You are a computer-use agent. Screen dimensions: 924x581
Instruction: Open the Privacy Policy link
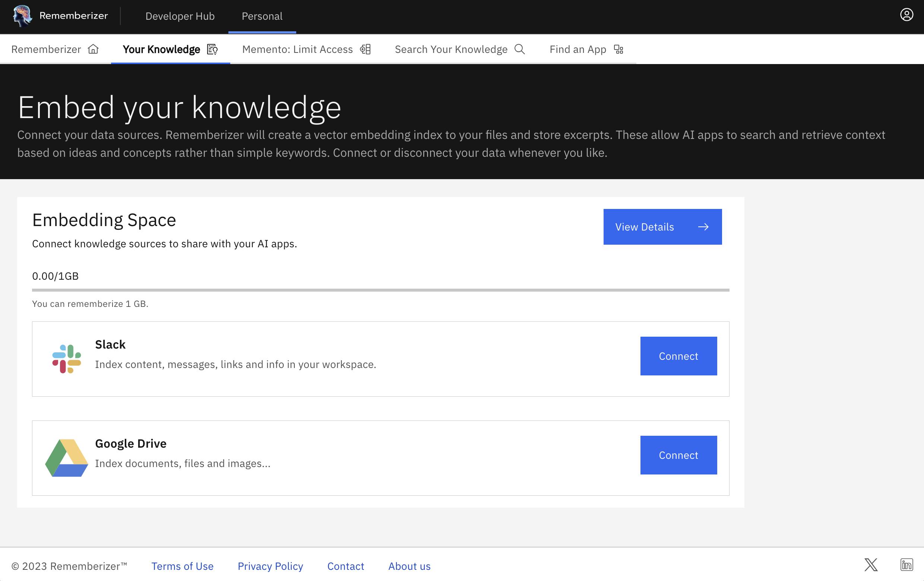[270, 566]
